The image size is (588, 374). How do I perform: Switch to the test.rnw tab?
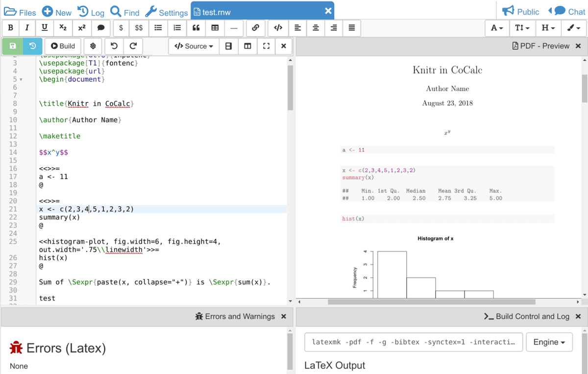(216, 12)
